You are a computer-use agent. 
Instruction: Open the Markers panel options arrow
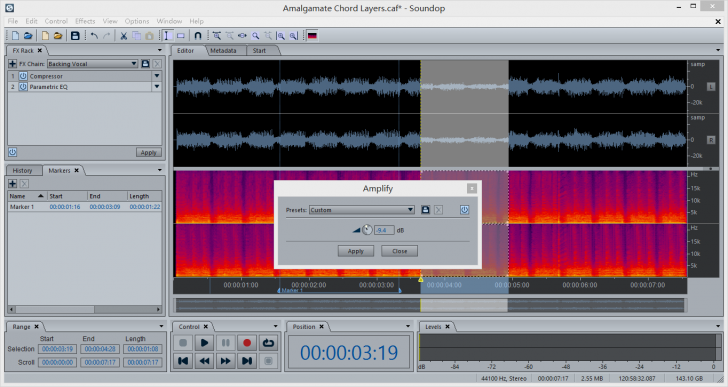pos(160,170)
